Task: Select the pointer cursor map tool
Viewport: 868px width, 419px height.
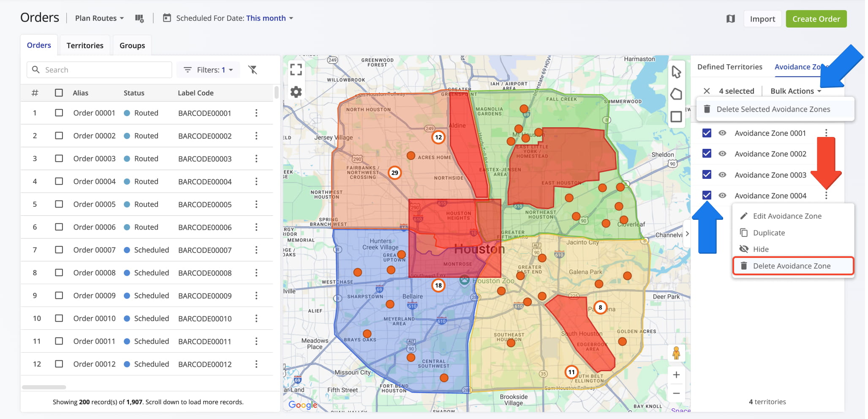Action: (x=676, y=72)
